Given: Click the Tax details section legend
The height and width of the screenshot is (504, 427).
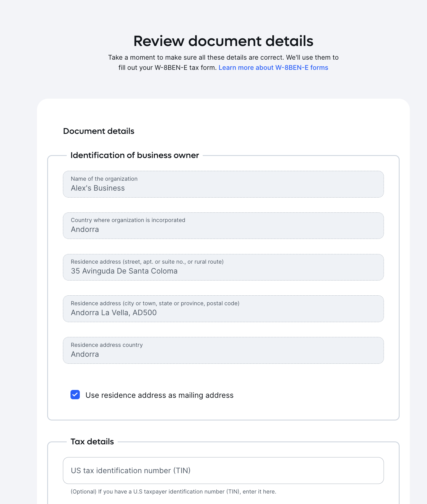Looking at the screenshot, I should click(x=92, y=442).
